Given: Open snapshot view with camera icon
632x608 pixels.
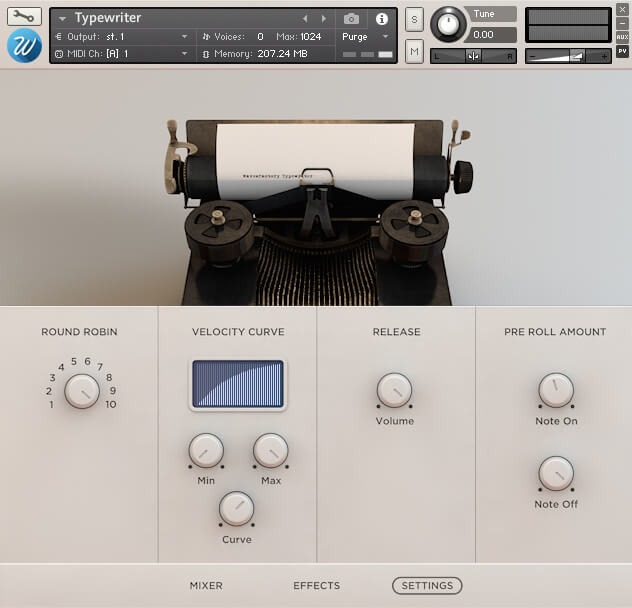Looking at the screenshot, I should (351, 19).
